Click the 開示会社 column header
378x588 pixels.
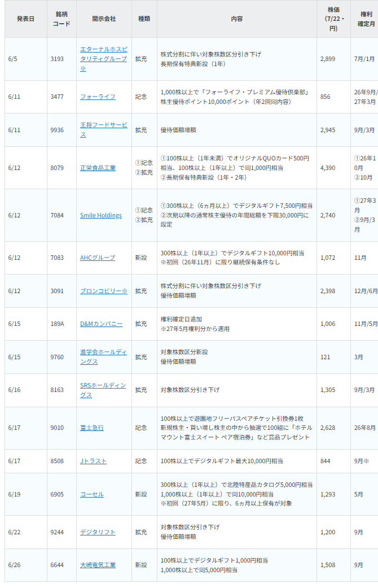click(104, 19)
